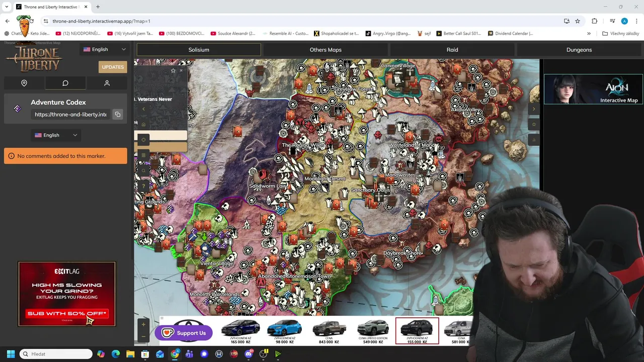This screenshot has height=362, width=644.
Task: Favorite the marker with star icon
Action: pyautogui.click(x=173, y=70)
